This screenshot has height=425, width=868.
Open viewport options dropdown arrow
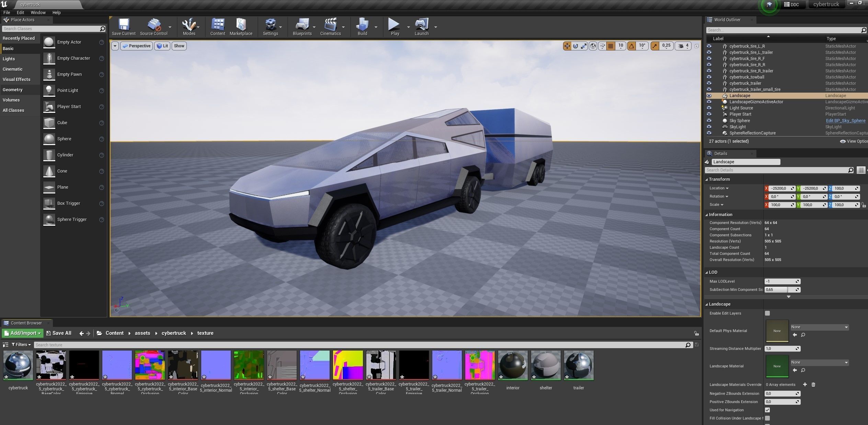tap(115, 46)
